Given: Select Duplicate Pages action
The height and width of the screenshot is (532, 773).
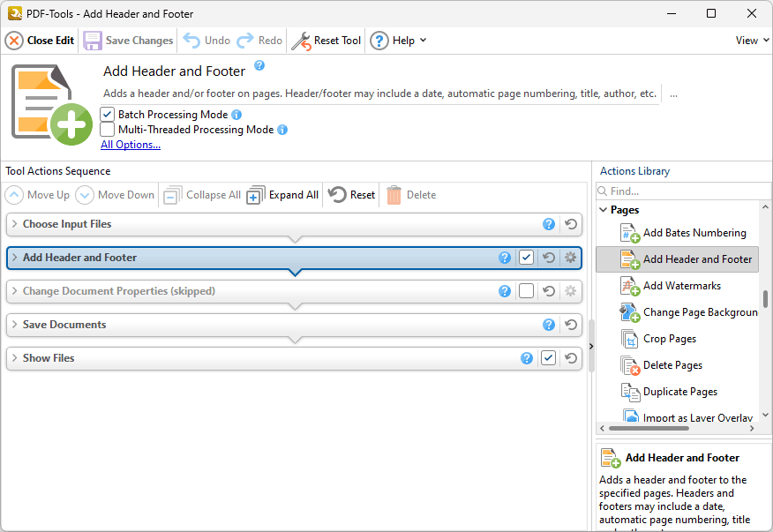Looking at the screenshot, I should (x=669, y=392).
